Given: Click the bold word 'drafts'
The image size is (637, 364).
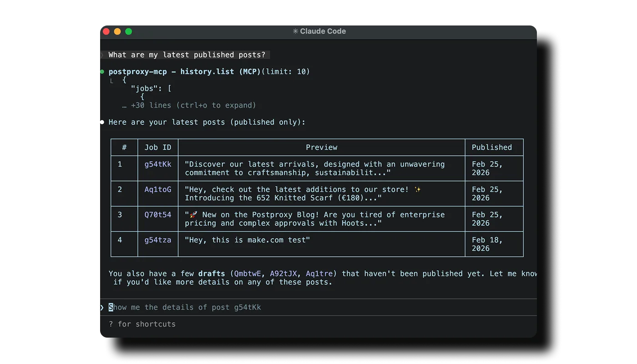Looking at the screenshot, I should pyautogui.click(x=212, y=274).
